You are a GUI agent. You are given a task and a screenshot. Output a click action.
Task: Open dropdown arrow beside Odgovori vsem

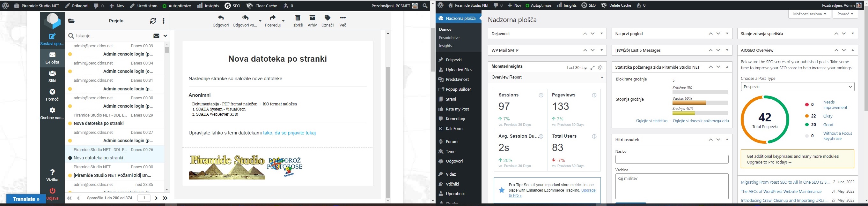[260, 21]
